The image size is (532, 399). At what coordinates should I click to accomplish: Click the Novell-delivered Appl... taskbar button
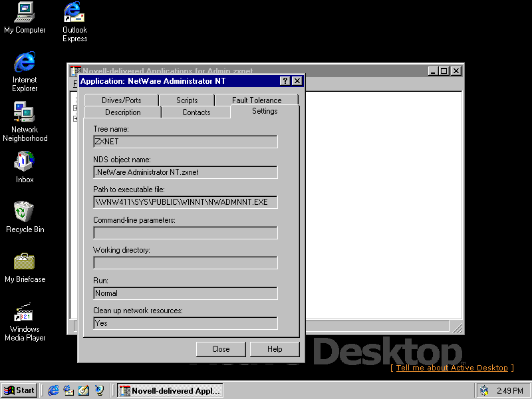click(170, 390)
